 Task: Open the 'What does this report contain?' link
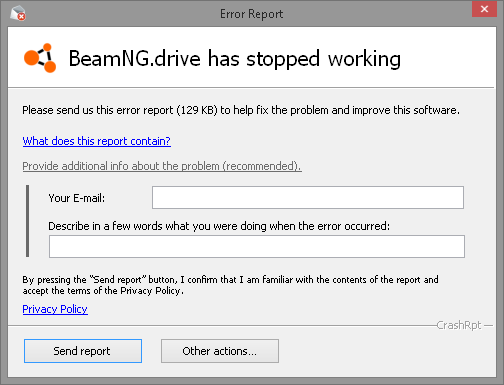pyautogui.click(x=97, y=141)
